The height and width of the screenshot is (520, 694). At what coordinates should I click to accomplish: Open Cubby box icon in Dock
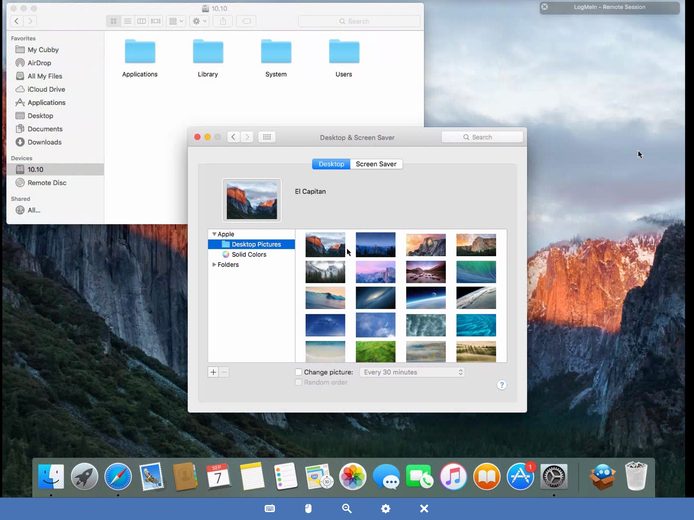click(x=602, y=477)
